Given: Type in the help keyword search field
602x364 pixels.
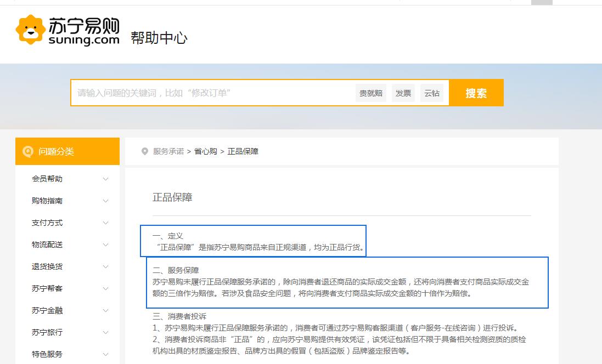Looking at the screenshot, I should (x=211, y=93).
